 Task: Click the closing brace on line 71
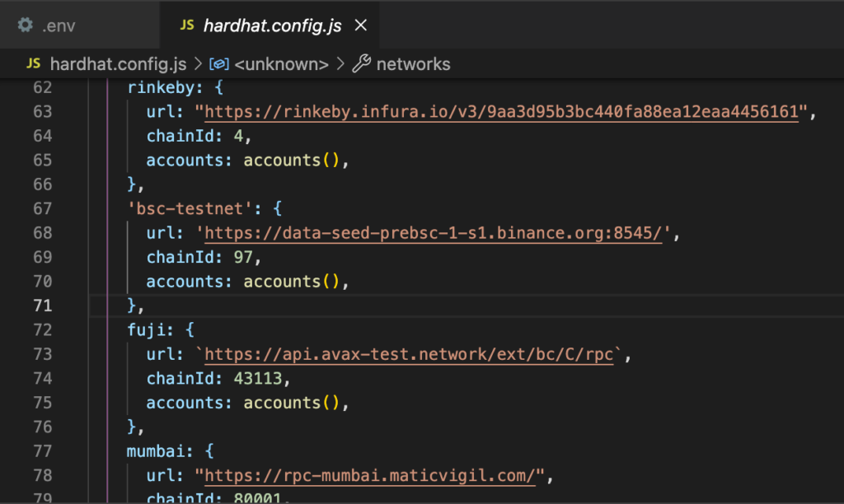[132, 306]
